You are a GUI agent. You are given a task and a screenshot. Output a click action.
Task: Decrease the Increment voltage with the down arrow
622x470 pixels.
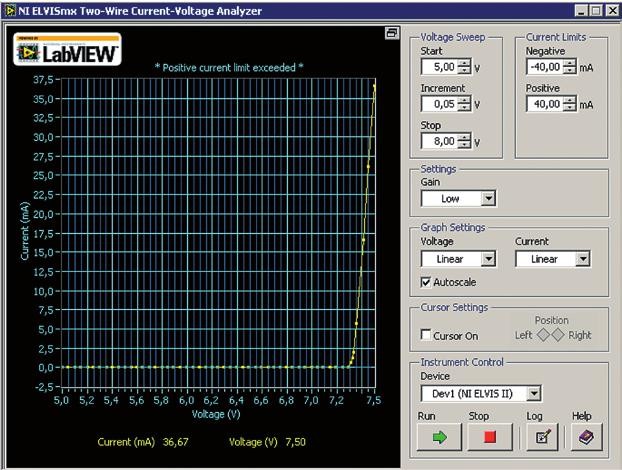click(x=465, y=107)
